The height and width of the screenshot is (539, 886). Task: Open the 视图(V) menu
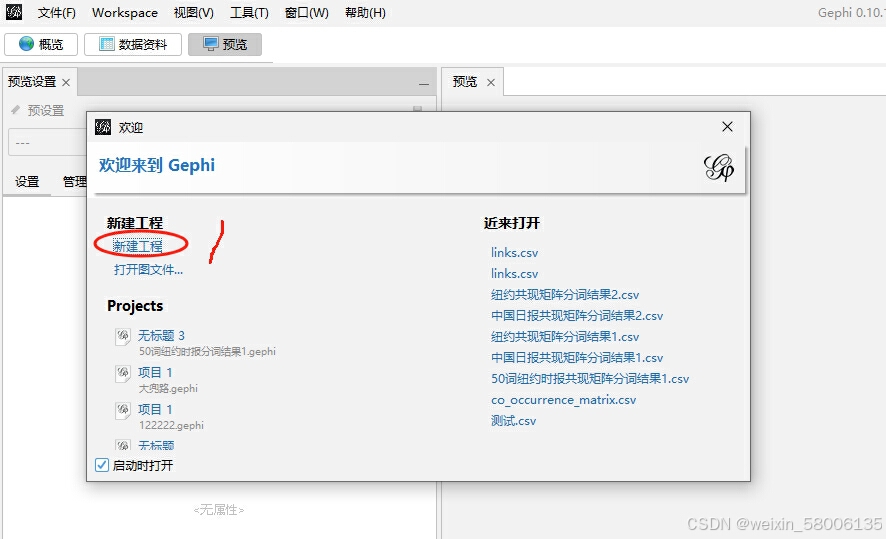tap(194, 12)
